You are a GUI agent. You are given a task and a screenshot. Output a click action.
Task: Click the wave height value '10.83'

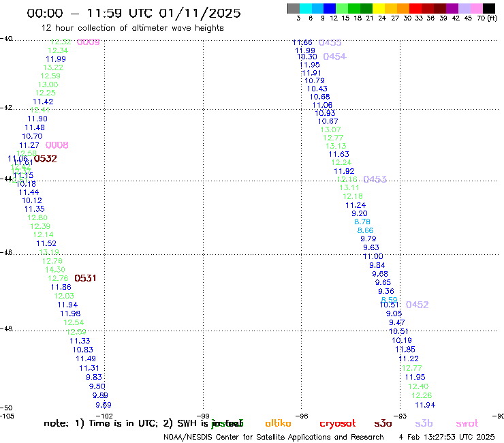(x=83, y=350)
